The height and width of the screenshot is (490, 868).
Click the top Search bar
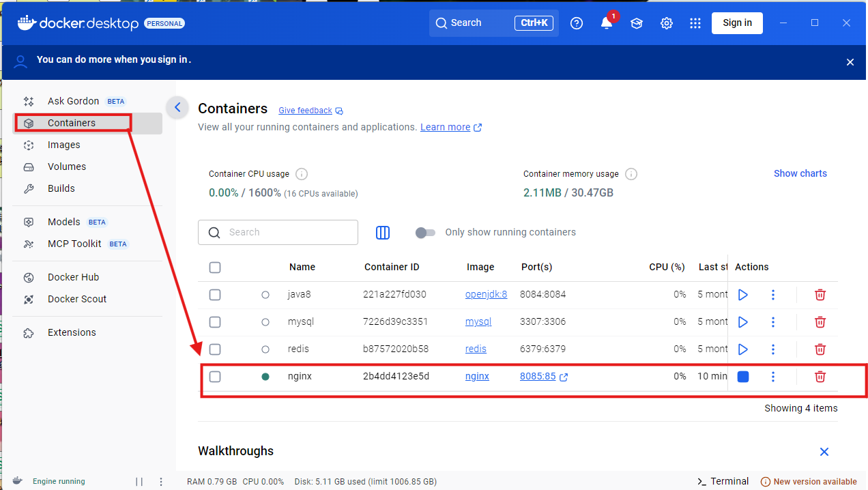tap(494, 23)
